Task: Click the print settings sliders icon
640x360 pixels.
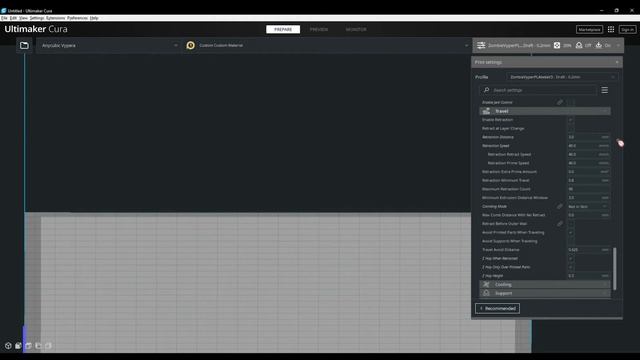Action: (481, 45)
